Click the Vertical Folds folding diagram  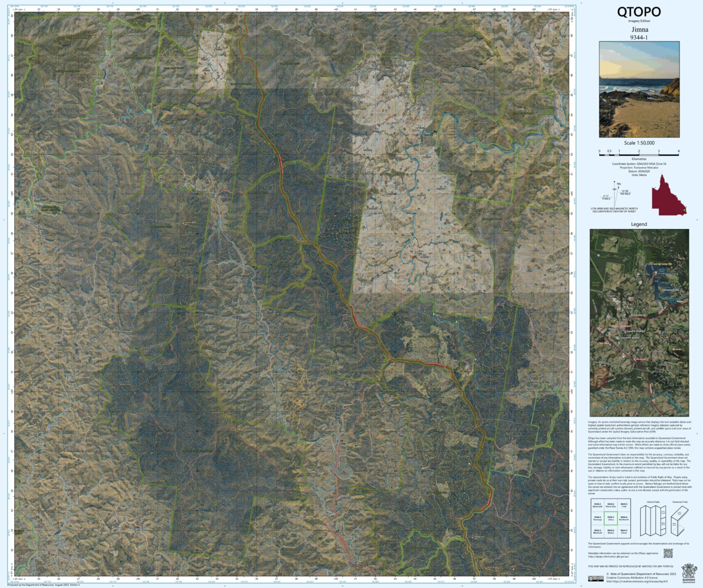tap(652, 520)
